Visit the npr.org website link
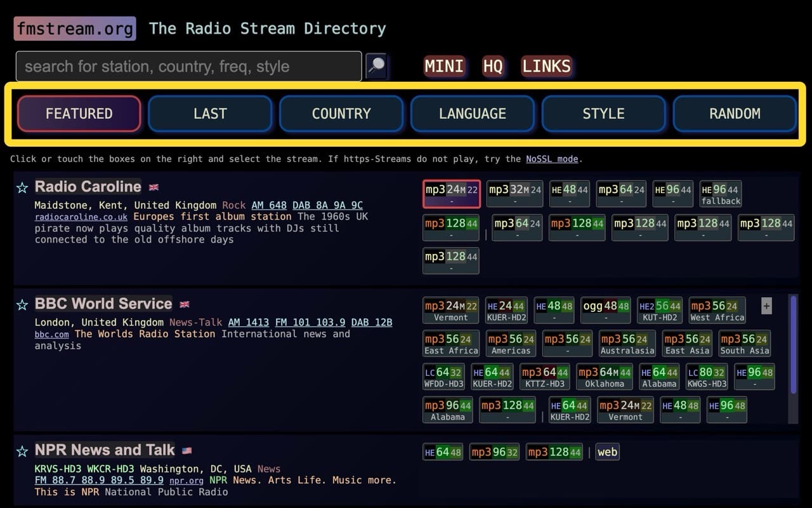The height and width of the screenshot is (508, 812). click(187, 481)
